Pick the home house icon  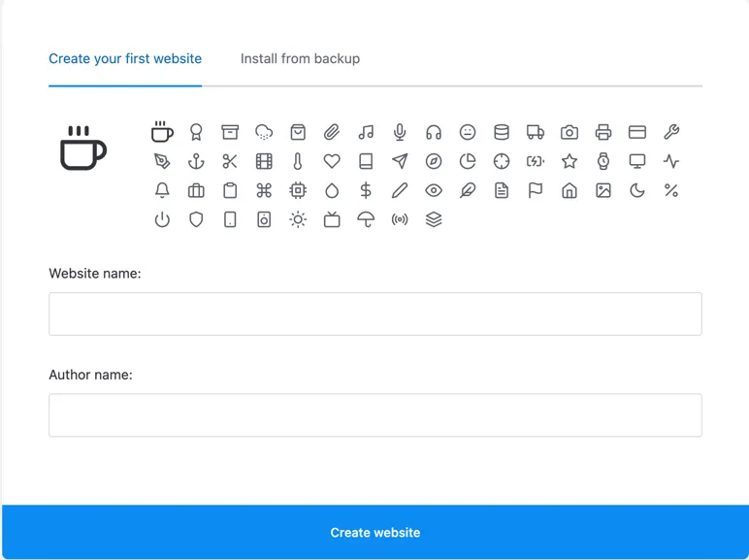pyautogui.click(x=570, y=190)
